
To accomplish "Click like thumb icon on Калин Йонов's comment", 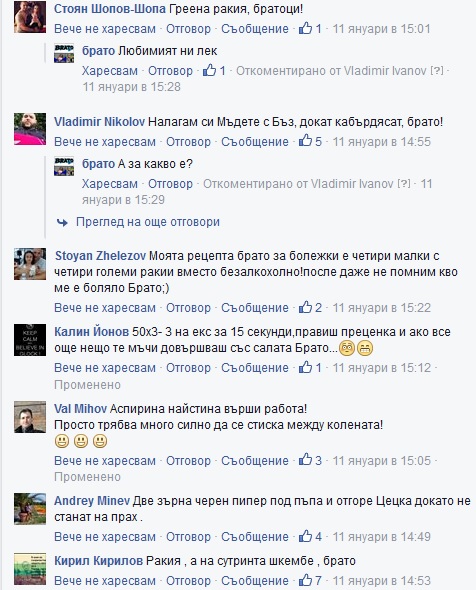I will click(306, 367).
